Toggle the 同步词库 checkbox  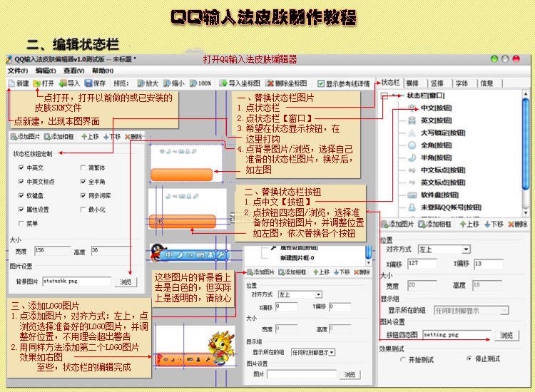coord(83,196)
